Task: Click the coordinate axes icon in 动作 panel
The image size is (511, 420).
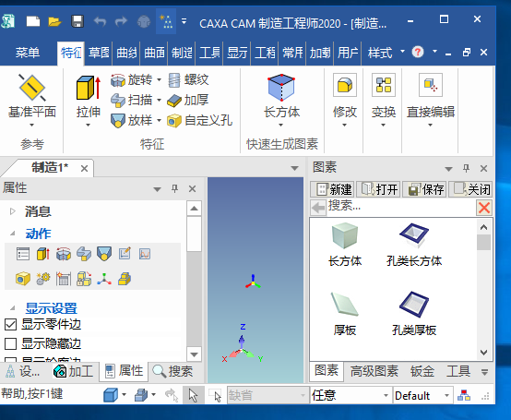Action: tap(104, 279)
